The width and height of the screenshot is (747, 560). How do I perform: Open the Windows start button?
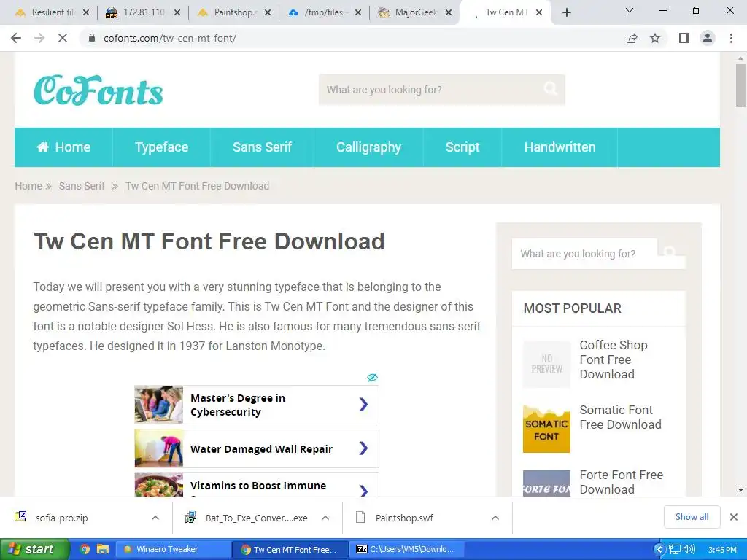coord(34,550)
